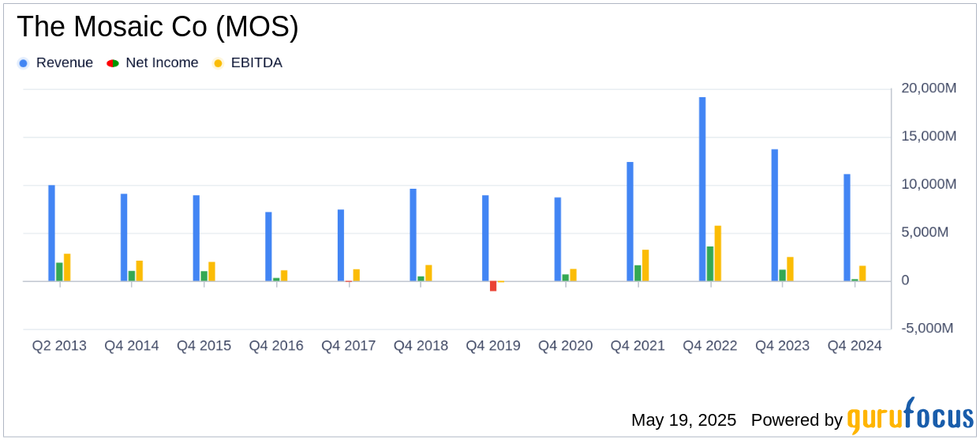Click the 15,000M y-axis value

(x=928, y=137)
